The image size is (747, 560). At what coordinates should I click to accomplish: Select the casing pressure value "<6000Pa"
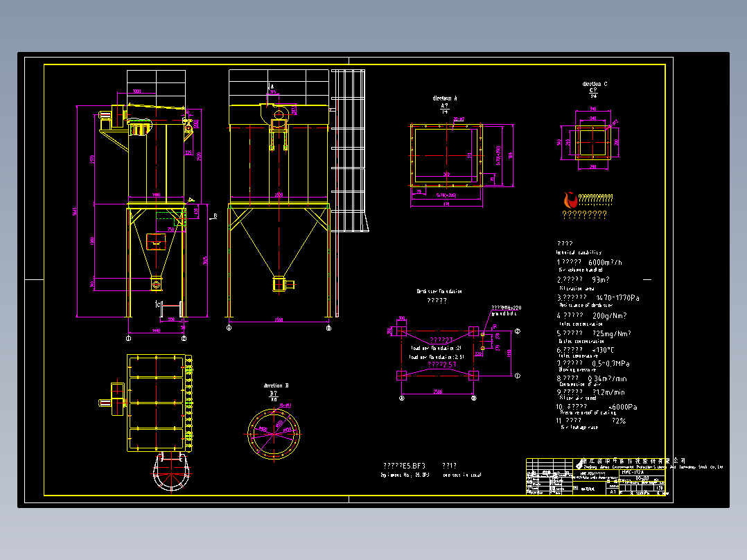click(623, 407)
